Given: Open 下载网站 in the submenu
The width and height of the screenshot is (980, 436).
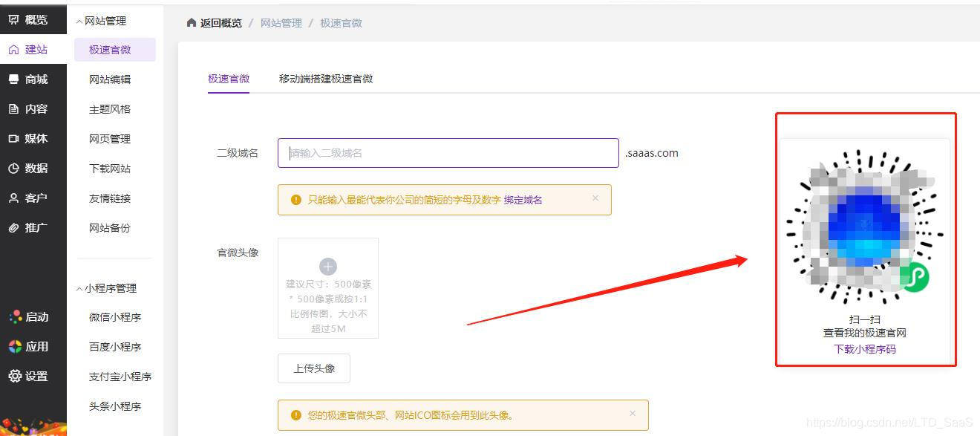Looking at the screenshot, I should 110,169.
